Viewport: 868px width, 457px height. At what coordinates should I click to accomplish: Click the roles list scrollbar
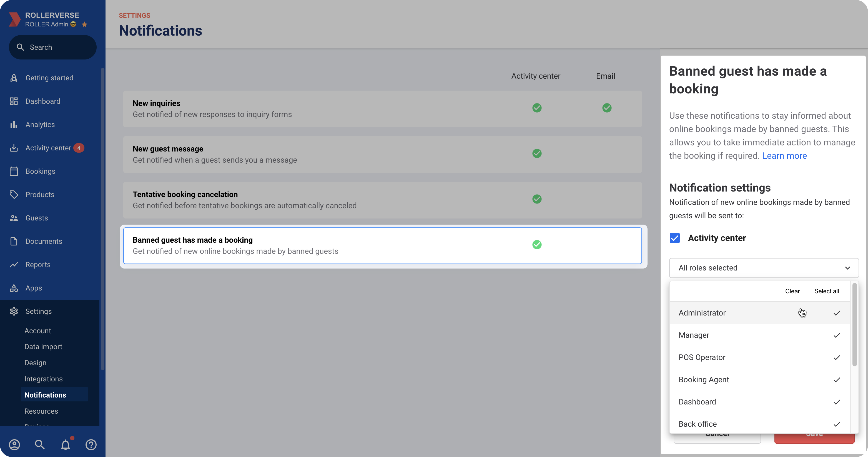click(x=854, y=324)
